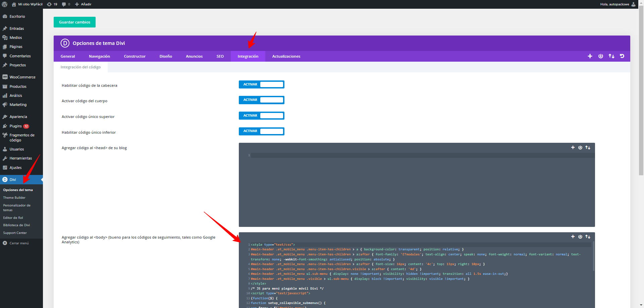Open pending updates icon showing 19
Screen dimensions: 644x308
click(52, 4)
